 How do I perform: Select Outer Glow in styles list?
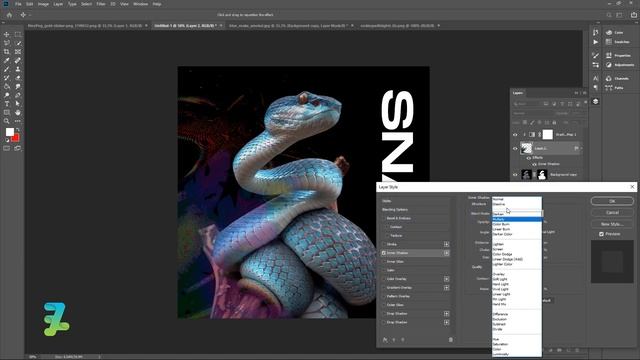point(395,305)
